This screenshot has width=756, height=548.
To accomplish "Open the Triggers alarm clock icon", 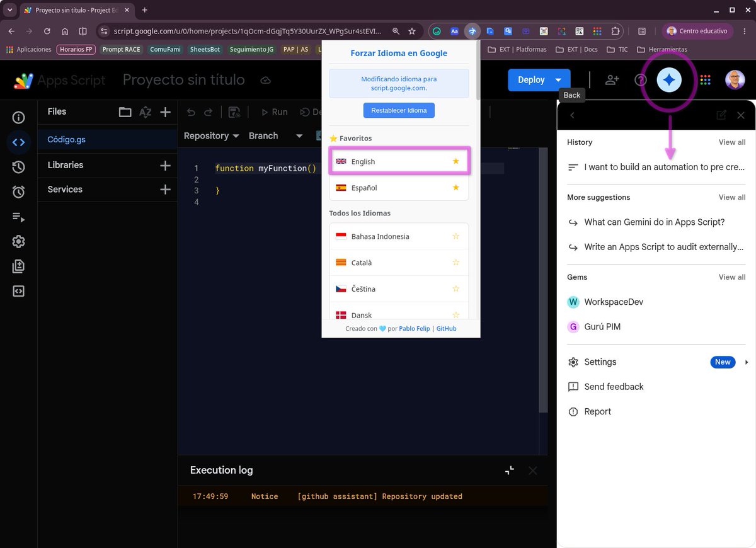I will click(x=18, y=192).
